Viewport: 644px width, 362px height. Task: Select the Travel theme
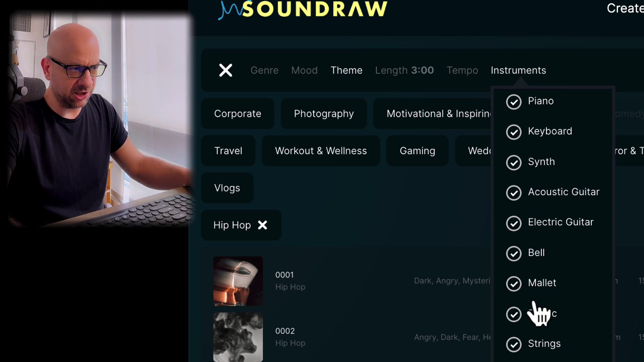click(228, 151)
